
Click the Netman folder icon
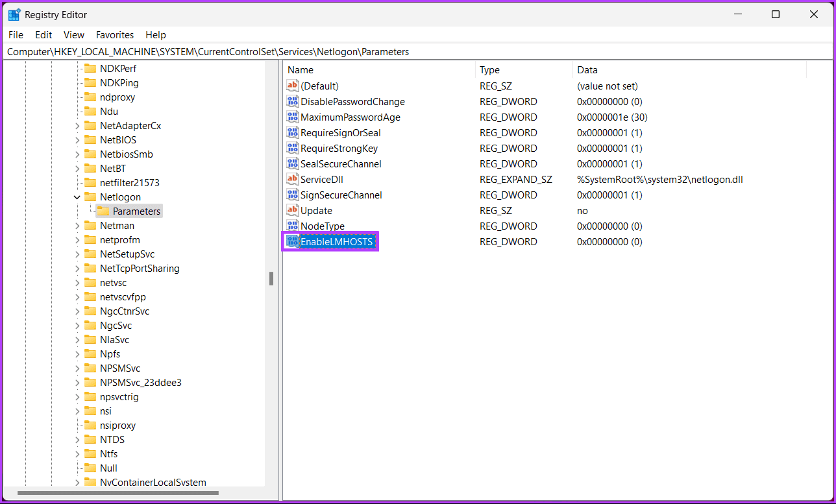click(90, 225)
